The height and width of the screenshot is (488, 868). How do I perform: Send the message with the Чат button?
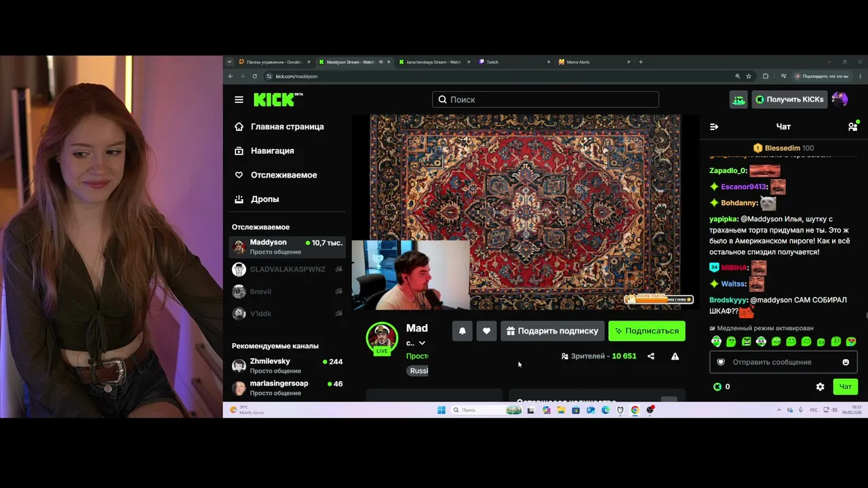[846, 387]
